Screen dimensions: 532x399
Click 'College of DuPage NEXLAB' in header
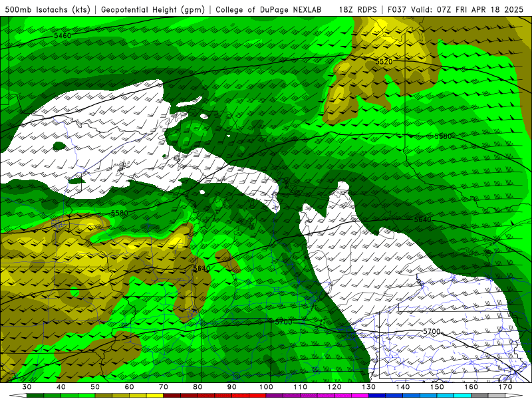click(269, 10)
